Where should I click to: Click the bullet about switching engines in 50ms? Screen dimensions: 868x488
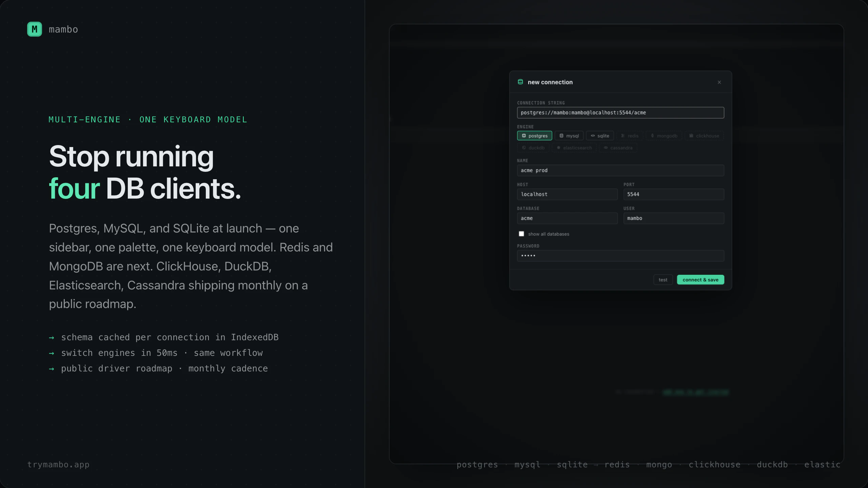pos(156,353)
